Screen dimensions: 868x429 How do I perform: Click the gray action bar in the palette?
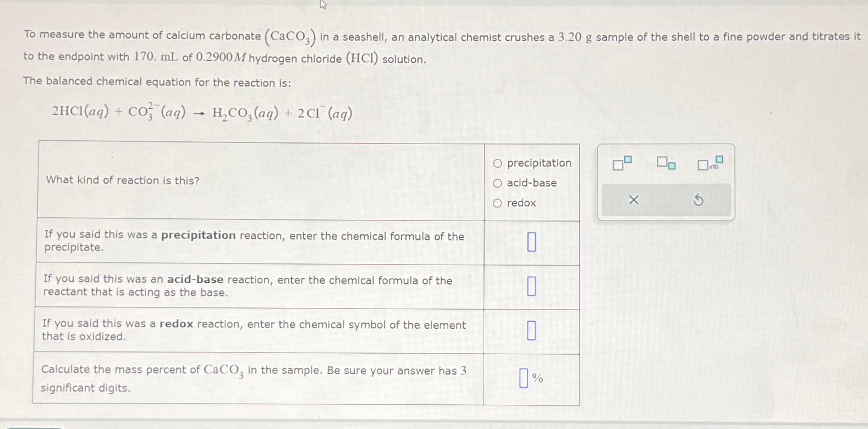pos(666,200)
